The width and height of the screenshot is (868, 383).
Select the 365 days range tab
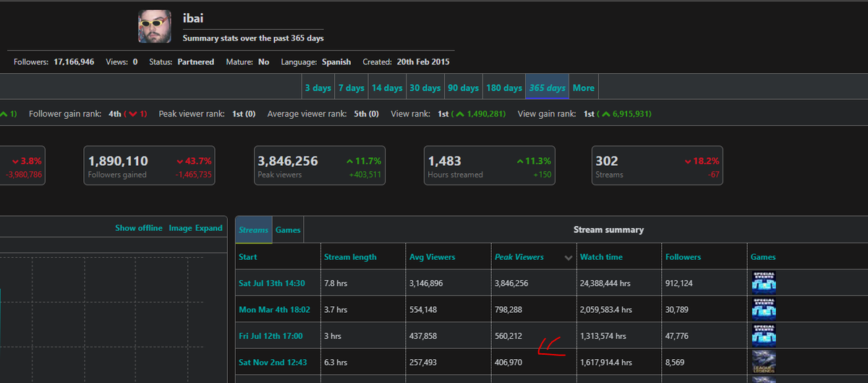[x=548, y=88]
